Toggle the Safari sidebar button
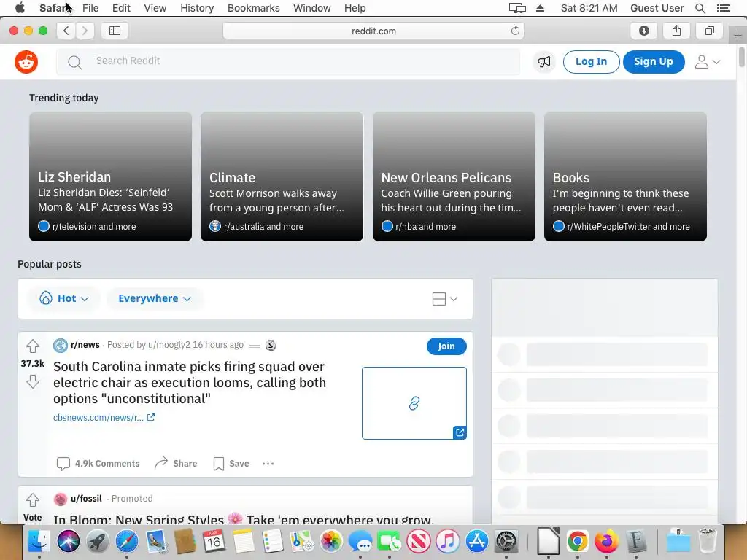Viewport: 747px width, 560px height. (115, 31)
